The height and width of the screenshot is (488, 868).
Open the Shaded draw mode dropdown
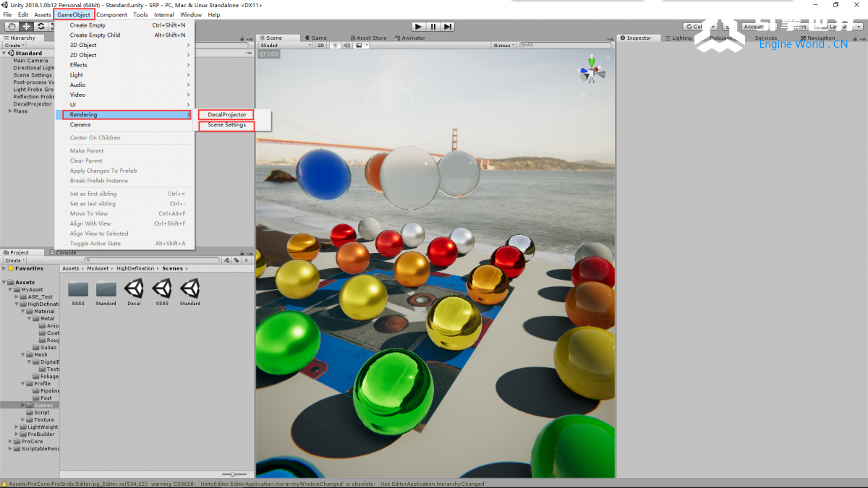pos(285,45)
